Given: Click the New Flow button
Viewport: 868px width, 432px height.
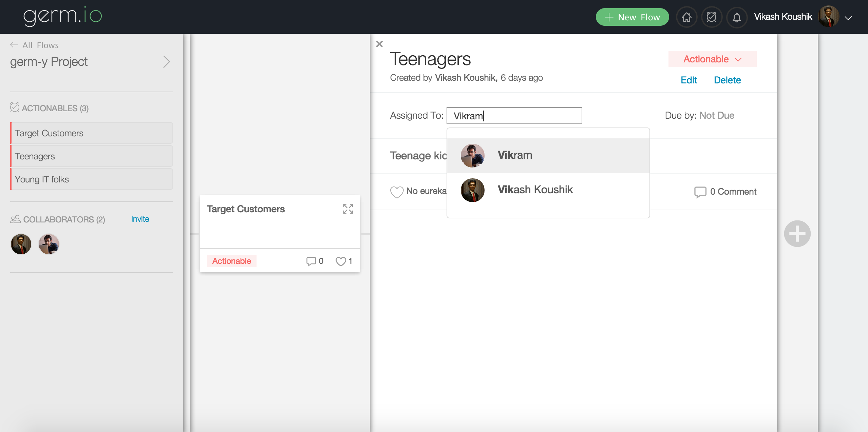Looking at the screenshot, I should tap(632, 17).
